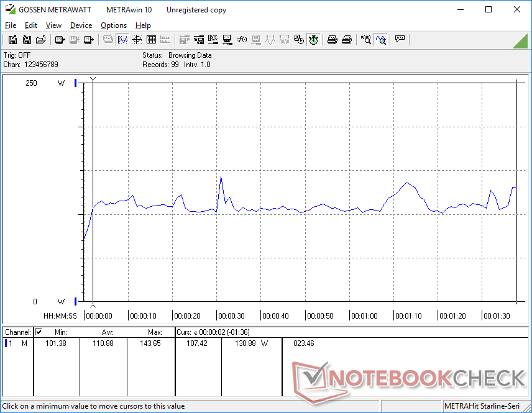Click the green corner triangle indicator

tap(521, 41)
